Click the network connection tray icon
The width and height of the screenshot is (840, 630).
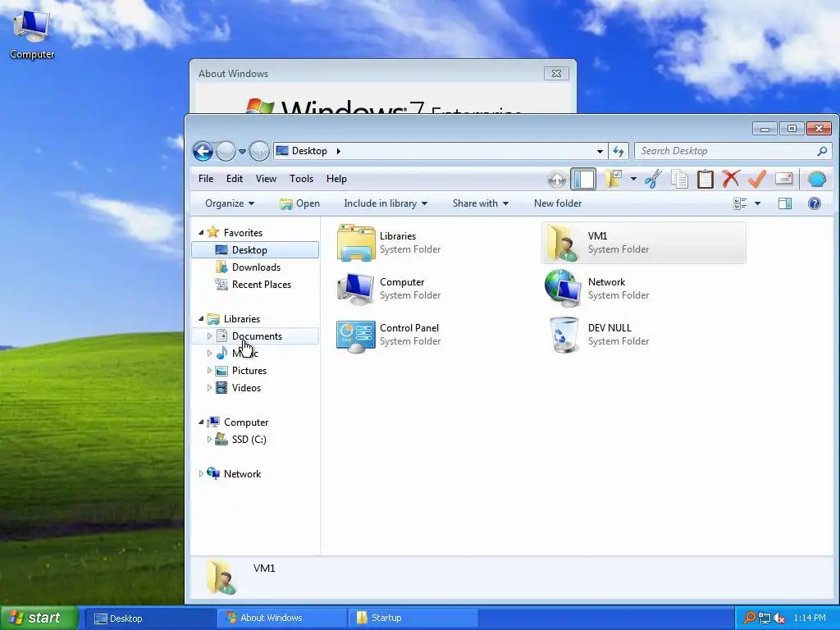pyautogui.click(x=765, y=619)
